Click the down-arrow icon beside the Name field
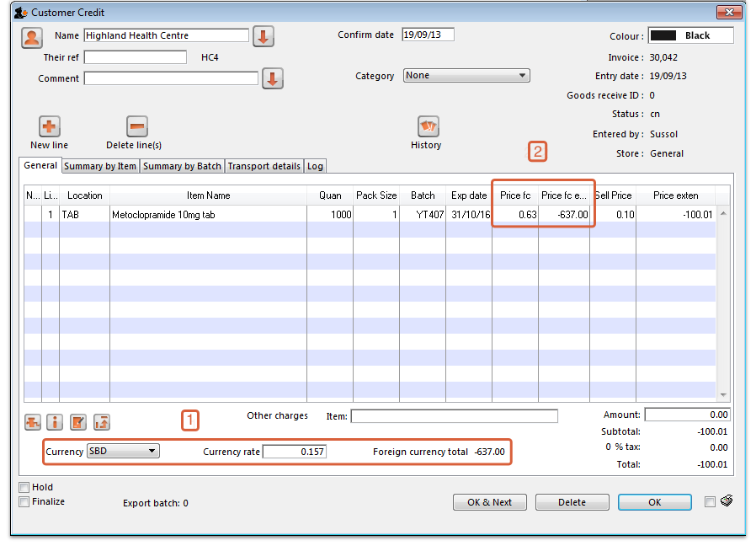Viewport: 756px width, 546px height. pos(264,37)
